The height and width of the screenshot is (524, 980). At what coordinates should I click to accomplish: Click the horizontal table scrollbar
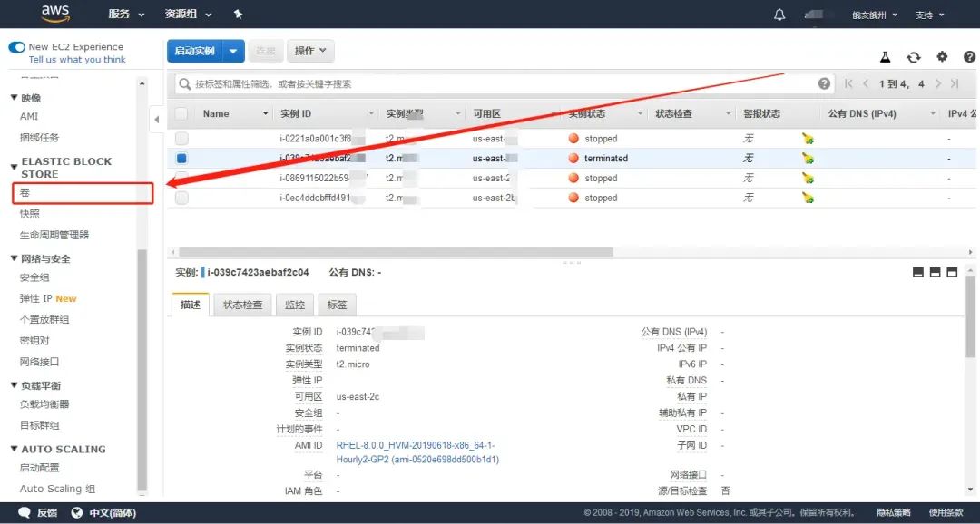click(396, 252)
